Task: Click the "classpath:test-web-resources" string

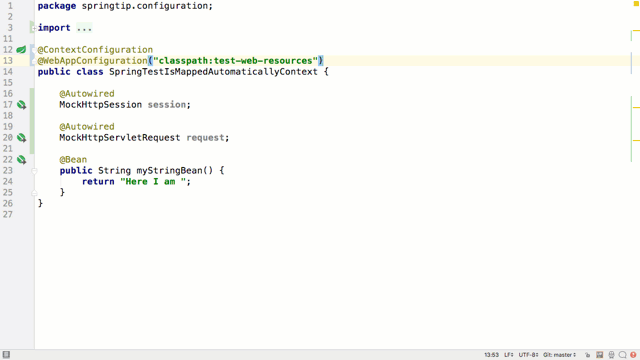Action: click(235, 61)
